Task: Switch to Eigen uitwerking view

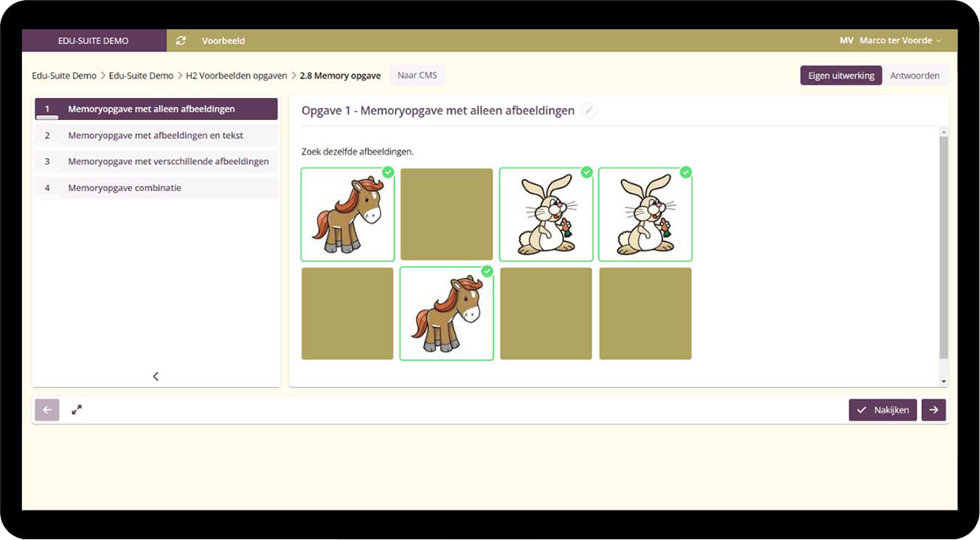Action: tap(840, 76)
